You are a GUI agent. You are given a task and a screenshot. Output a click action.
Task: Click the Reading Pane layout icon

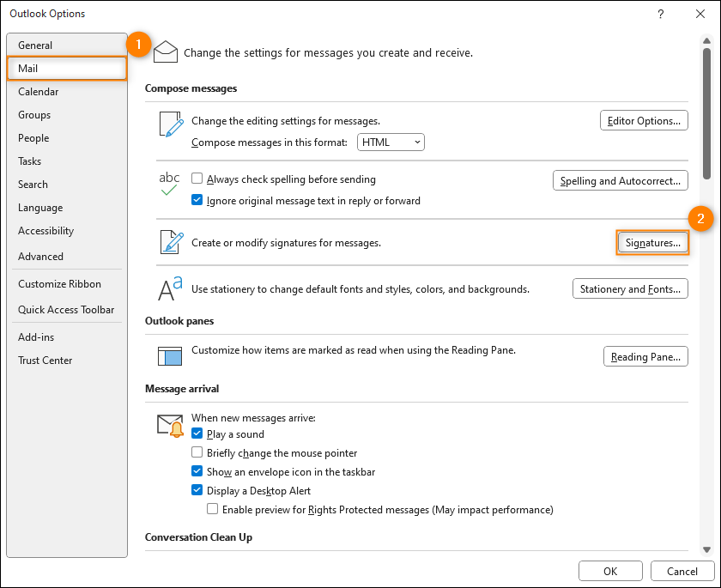[x=170, y=356]
